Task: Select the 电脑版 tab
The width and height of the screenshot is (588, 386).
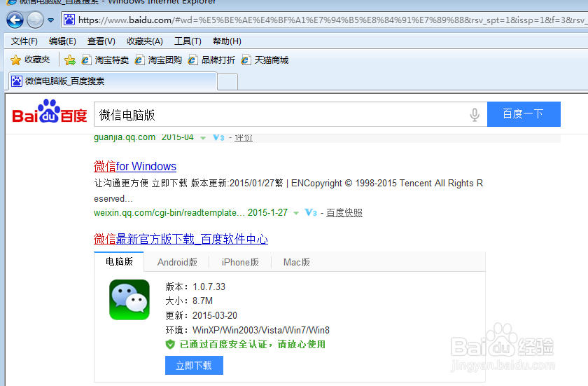Action: coord(119,262)
